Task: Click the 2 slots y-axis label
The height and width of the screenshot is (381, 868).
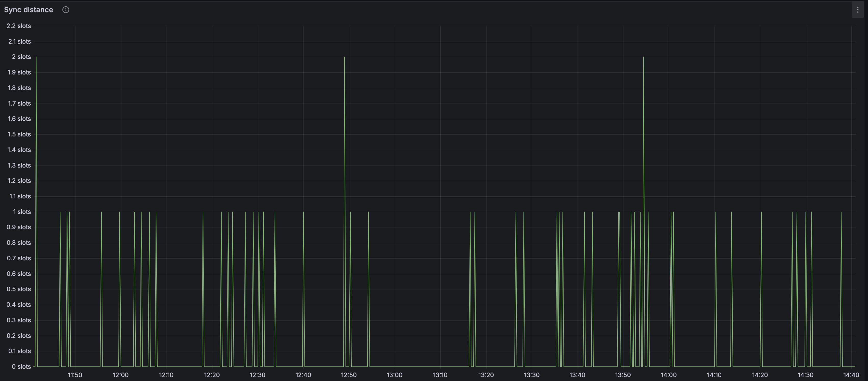Action: (22, 57)
